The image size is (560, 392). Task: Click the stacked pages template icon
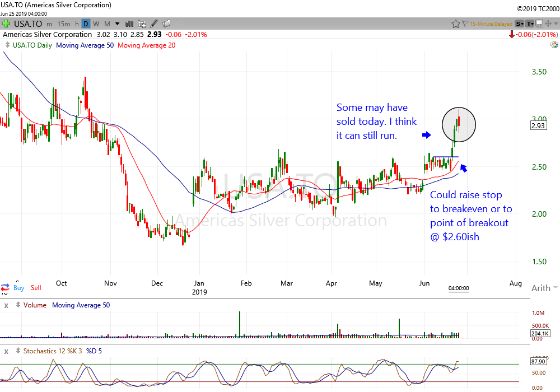[166, 24]
